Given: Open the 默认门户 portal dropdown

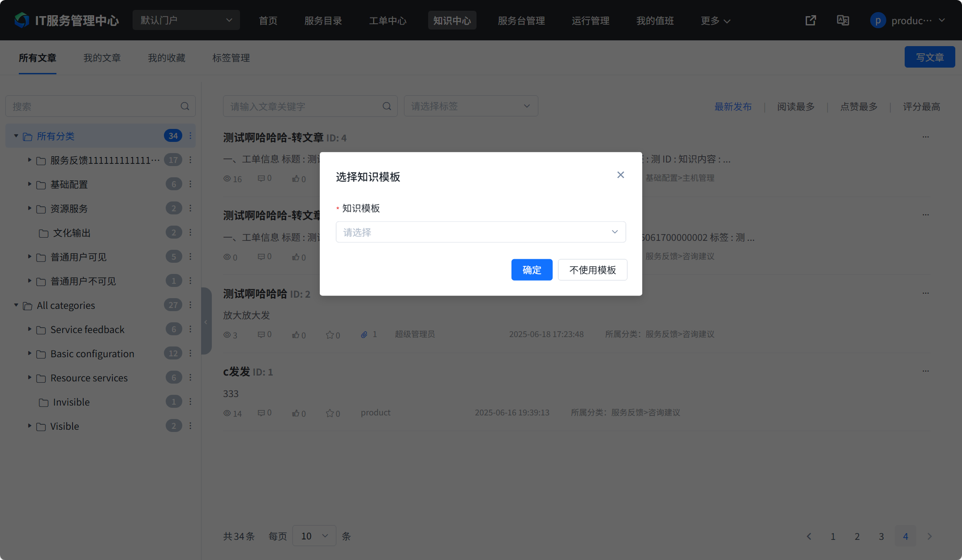Looking at the screenshot, I should (186, 21).
